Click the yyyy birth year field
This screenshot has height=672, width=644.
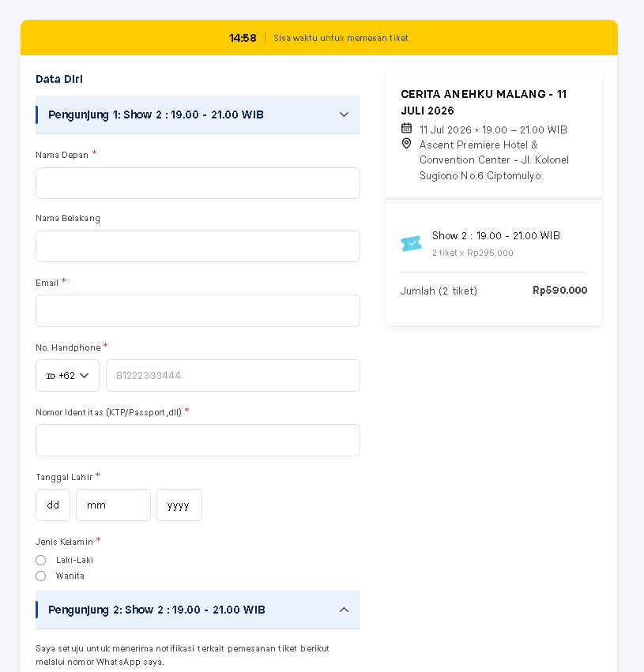coord(179,505)
